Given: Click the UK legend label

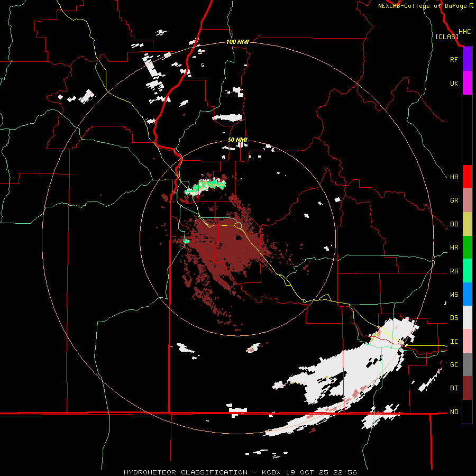Looking at the screenshot, I should (454, 83).
